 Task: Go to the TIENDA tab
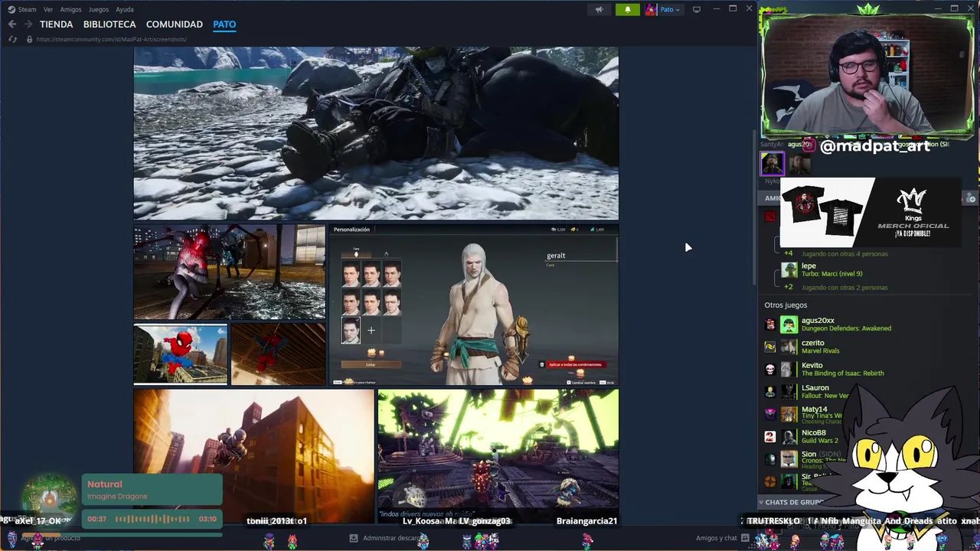[x=56, y=24]
